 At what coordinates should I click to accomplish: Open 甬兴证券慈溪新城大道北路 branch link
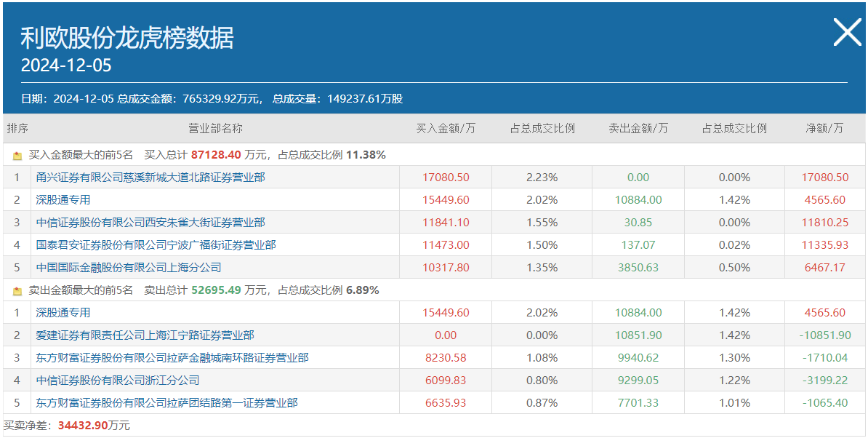(x=150, y=178)
